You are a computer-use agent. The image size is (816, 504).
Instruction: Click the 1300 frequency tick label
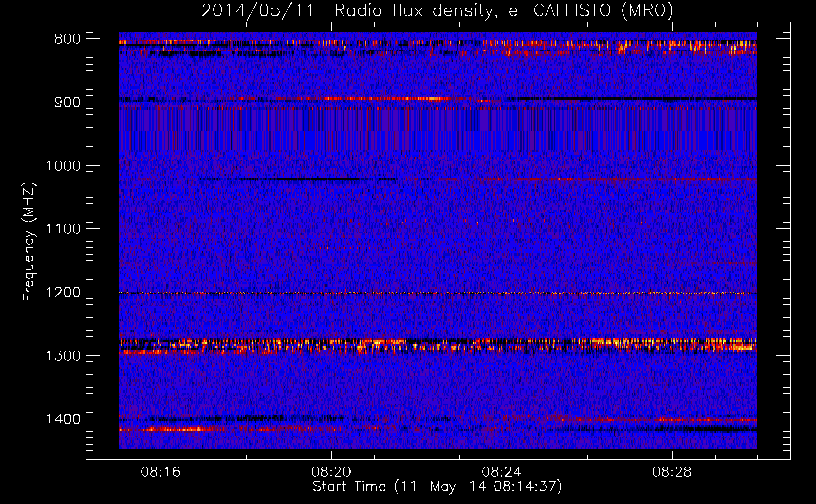pyautogui.click(x=63, y=356)
